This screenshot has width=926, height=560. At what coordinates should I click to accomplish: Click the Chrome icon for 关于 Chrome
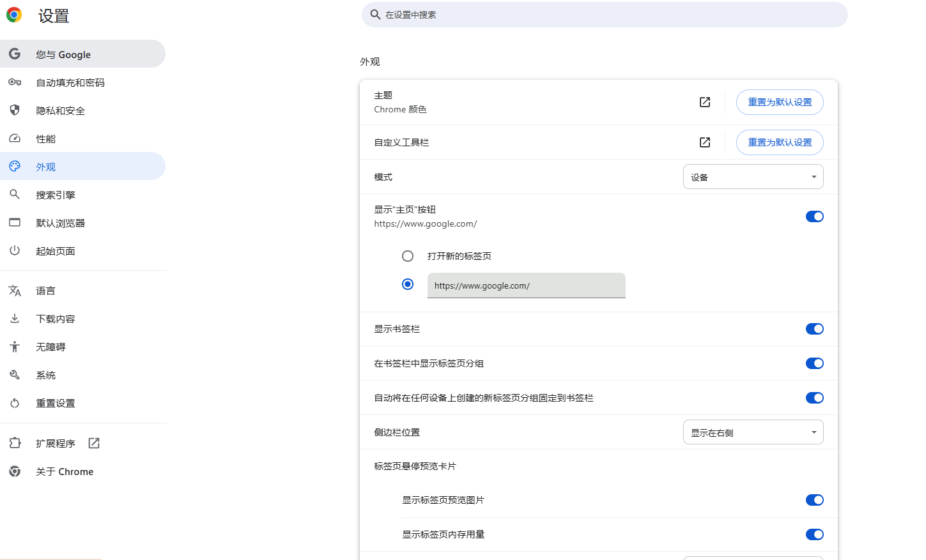(15, 471)
